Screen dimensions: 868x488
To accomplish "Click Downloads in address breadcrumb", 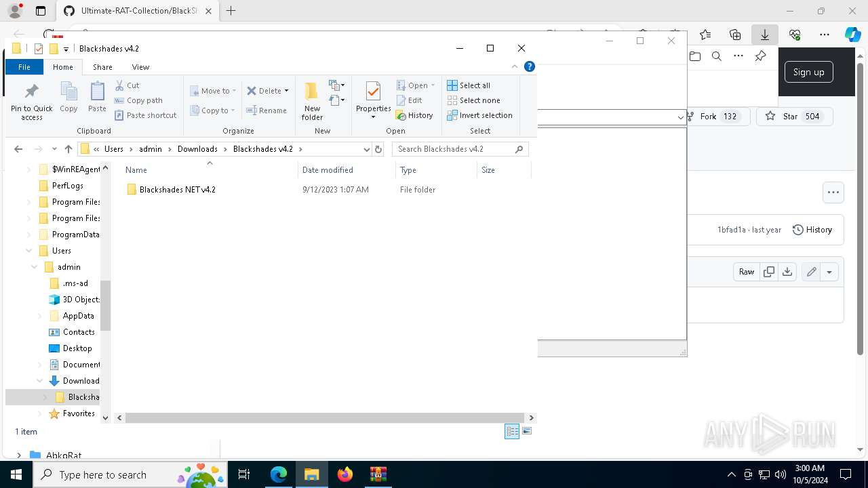I will (x=197, y=149).
